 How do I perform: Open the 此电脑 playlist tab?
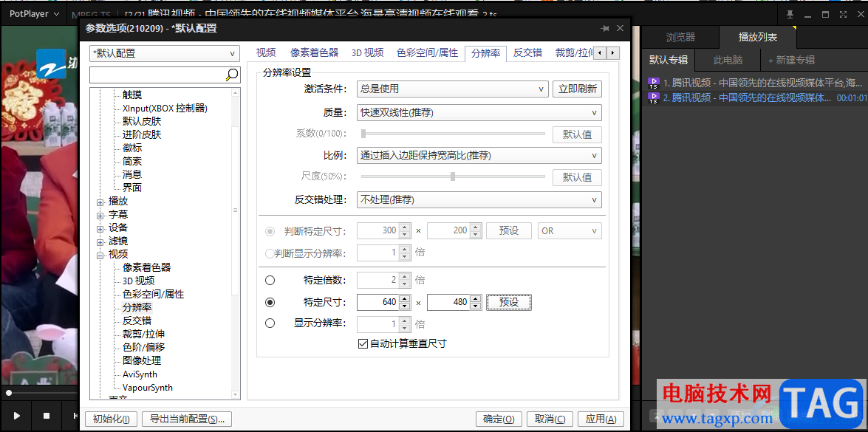(728, 61)
